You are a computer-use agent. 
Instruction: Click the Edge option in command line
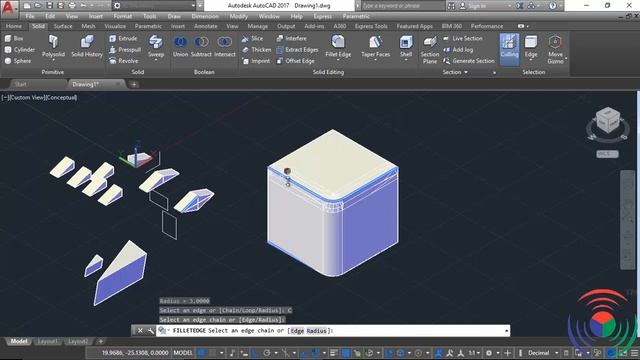tap(297, 331)
